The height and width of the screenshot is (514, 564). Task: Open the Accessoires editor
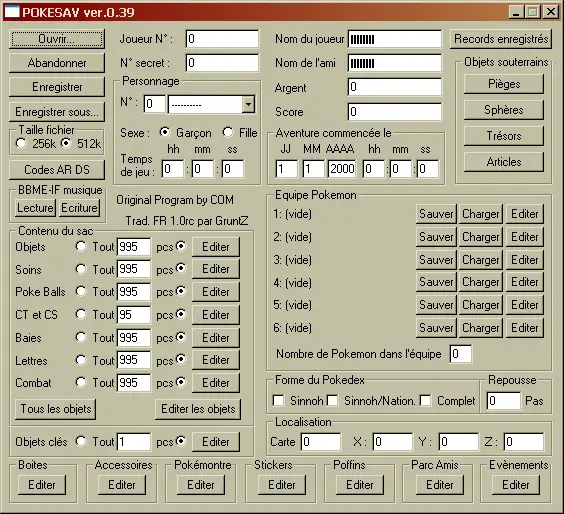coord(122,485)
